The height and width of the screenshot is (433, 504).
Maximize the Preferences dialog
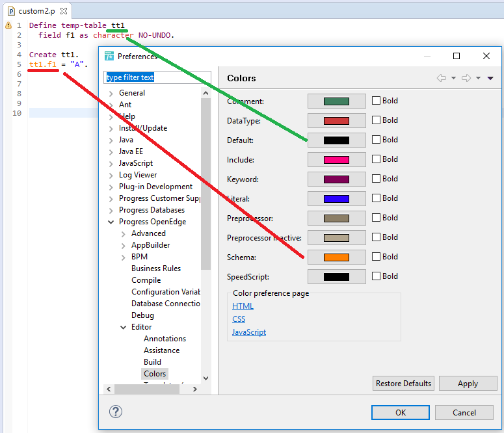tap(457, 56)
